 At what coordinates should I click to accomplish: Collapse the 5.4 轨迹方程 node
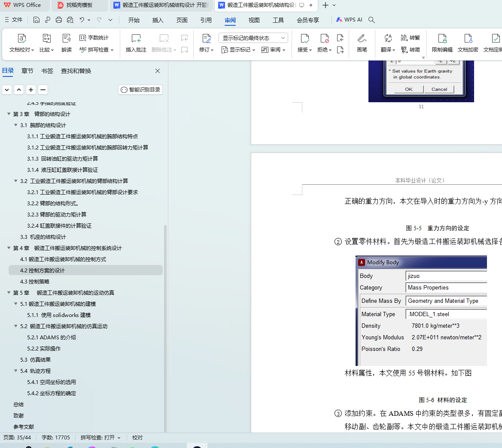(x=15, y=371)
